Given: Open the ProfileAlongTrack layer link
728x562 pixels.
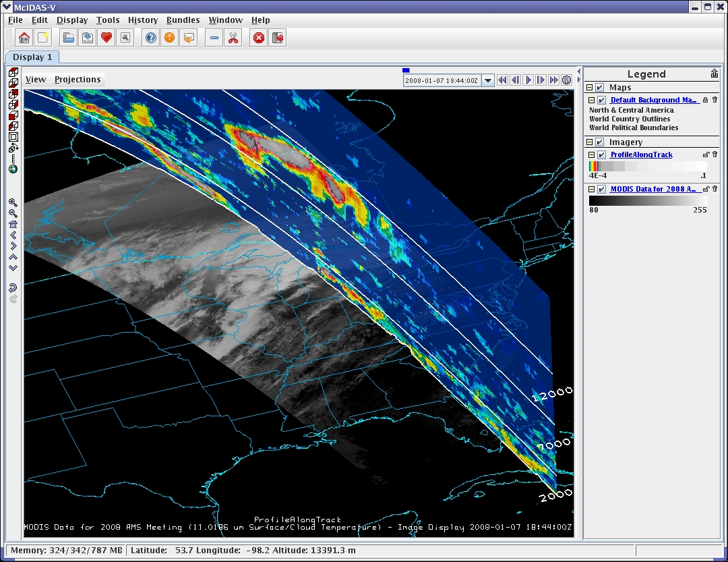Looking at the screenshot, I should point(641,155).
